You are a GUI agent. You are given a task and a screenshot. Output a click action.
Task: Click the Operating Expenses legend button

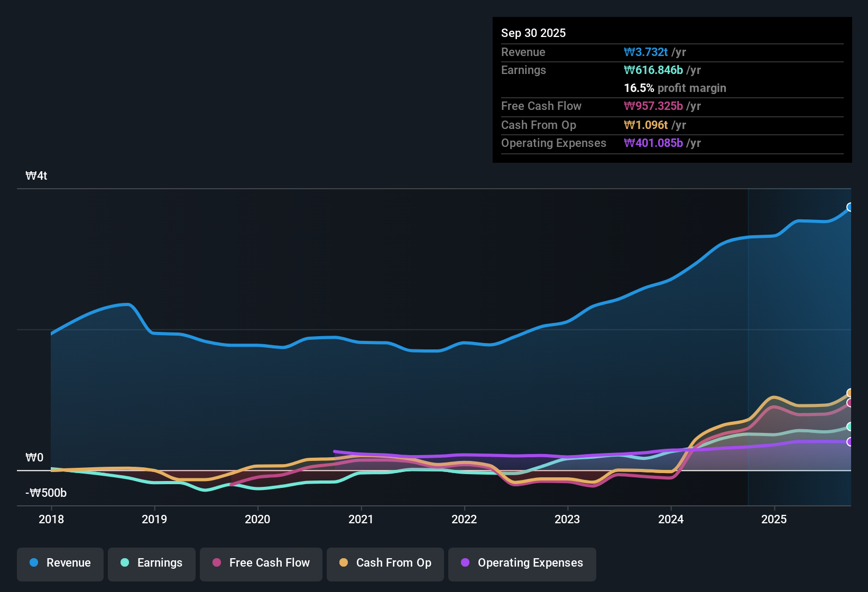point(522,563)
